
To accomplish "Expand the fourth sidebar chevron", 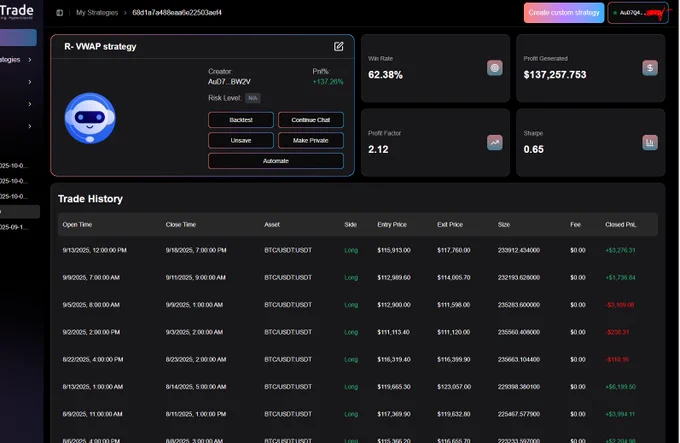I will pos(30,126).
